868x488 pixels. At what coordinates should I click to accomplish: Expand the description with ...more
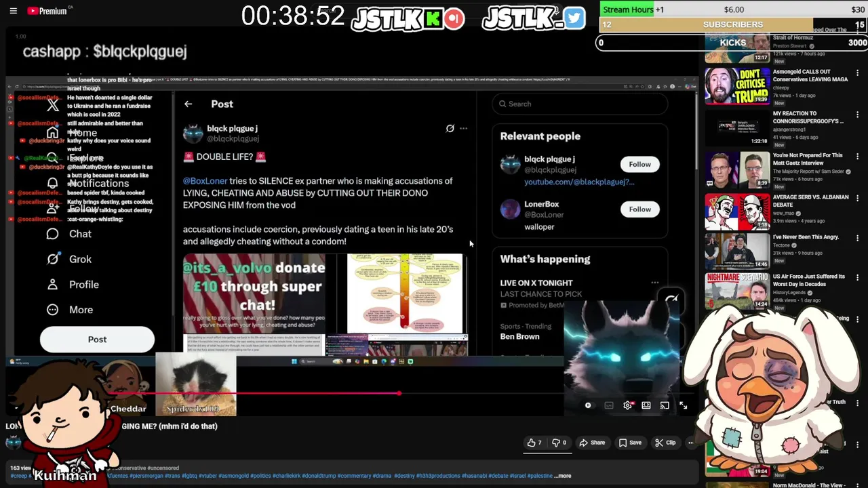(x=563, y=476)
